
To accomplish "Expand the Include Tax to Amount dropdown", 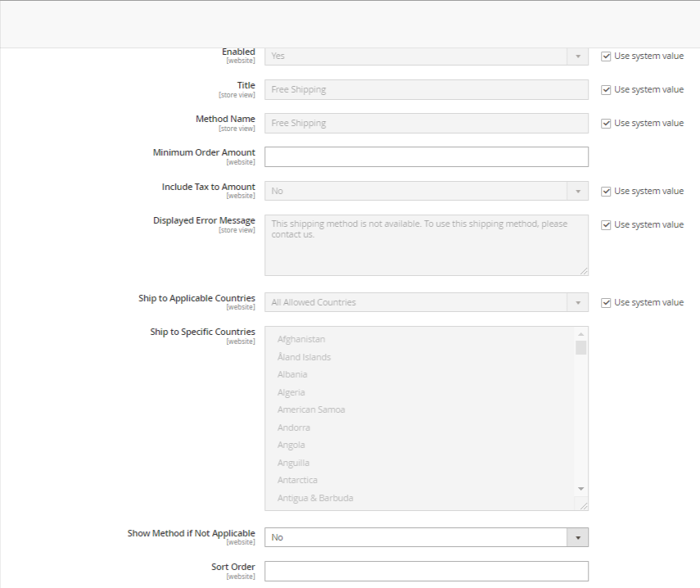I will coord(426,191).
